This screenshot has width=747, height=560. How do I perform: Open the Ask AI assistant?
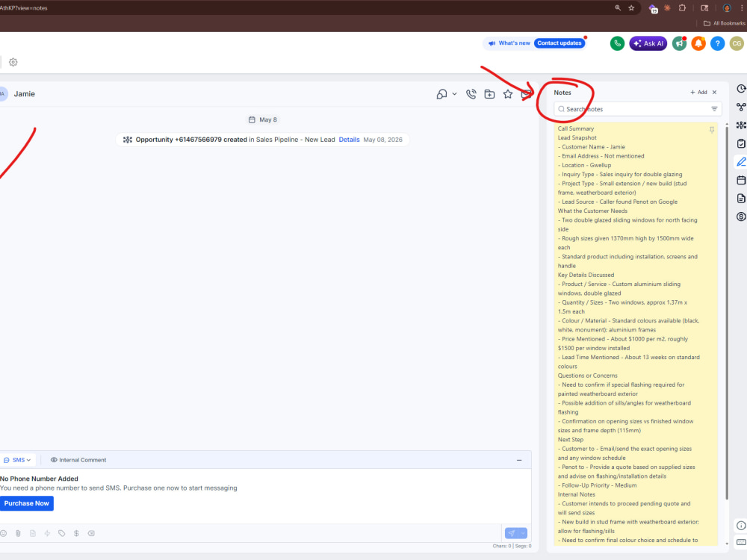[x=648, y=43]
